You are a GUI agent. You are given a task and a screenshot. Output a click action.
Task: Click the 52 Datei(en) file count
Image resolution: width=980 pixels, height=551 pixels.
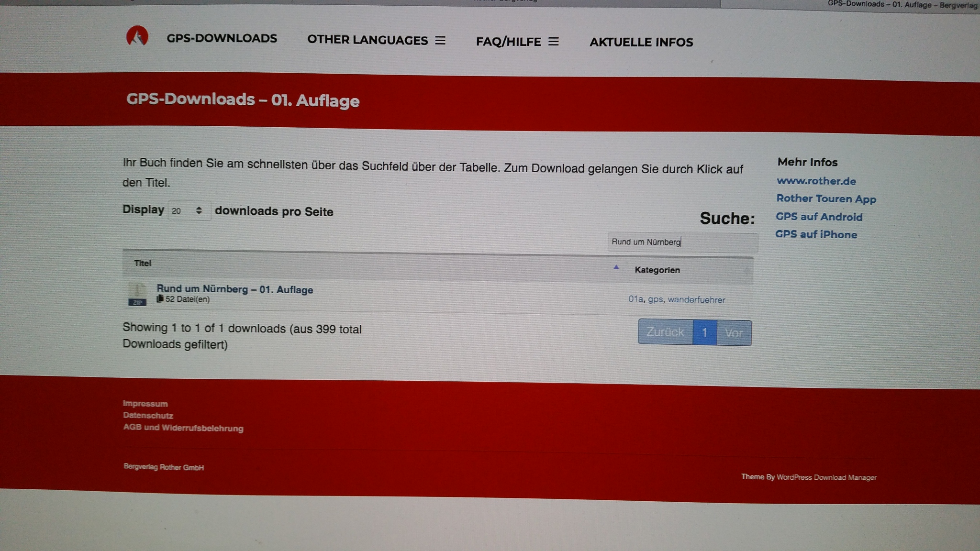coord(183,299)
